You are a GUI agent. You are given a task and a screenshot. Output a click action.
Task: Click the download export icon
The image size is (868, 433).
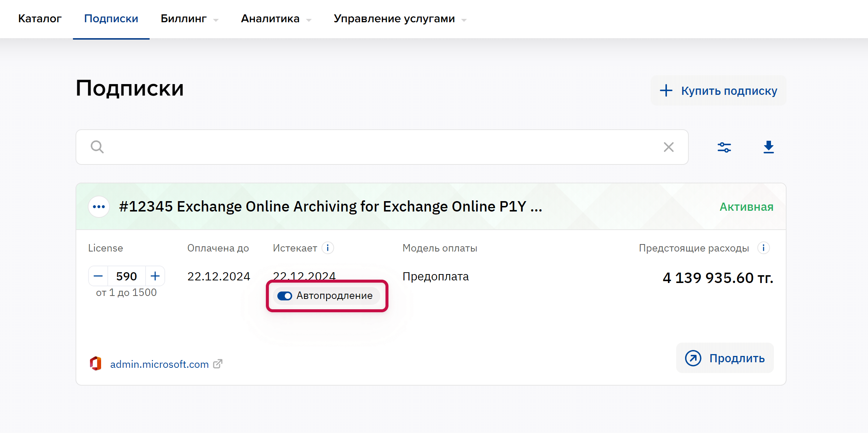(768, 147)
